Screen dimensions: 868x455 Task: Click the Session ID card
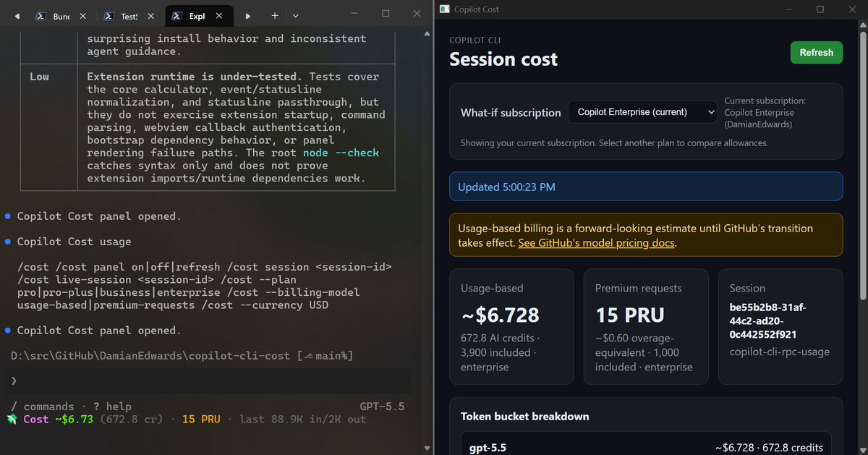click(x=780, y=326)
